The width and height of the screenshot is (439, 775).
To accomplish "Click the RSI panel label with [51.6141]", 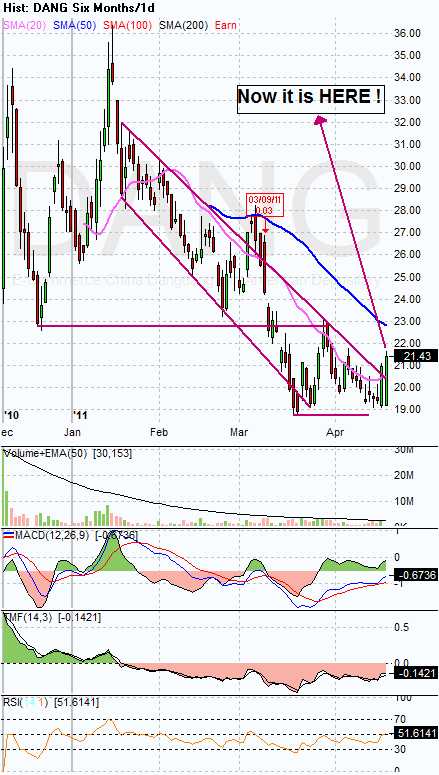I will pos(50,702).
